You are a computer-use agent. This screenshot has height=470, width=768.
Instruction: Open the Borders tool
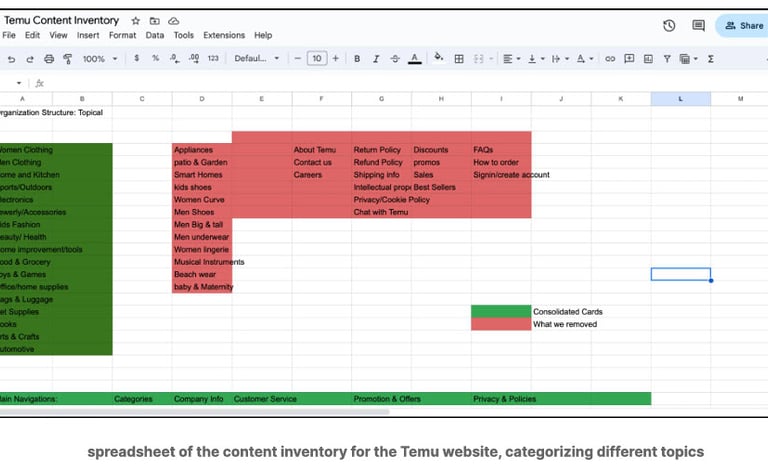tap(459, 59)
